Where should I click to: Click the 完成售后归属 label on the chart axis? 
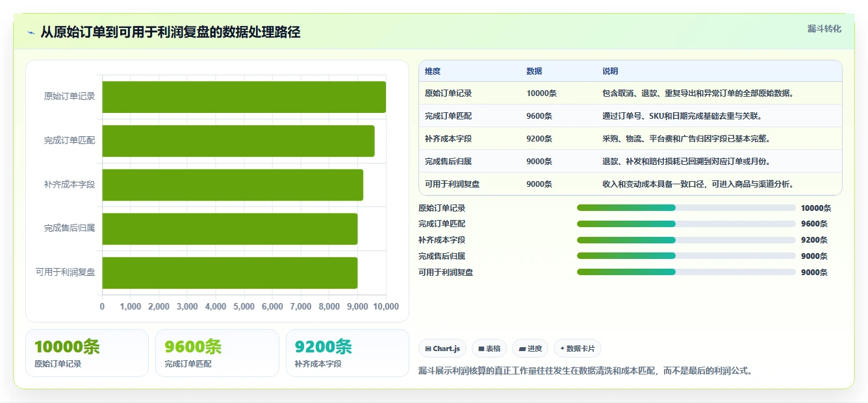tap(70, 228)
